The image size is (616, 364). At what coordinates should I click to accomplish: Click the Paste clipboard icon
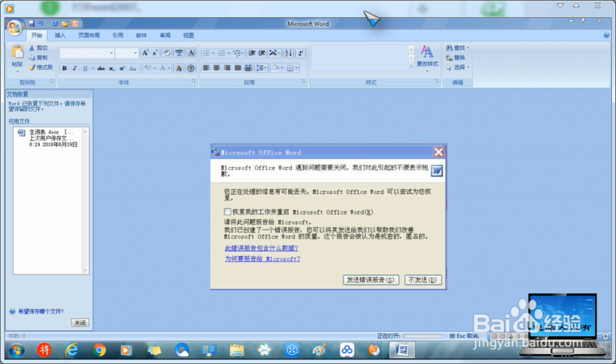coord(17,52)
